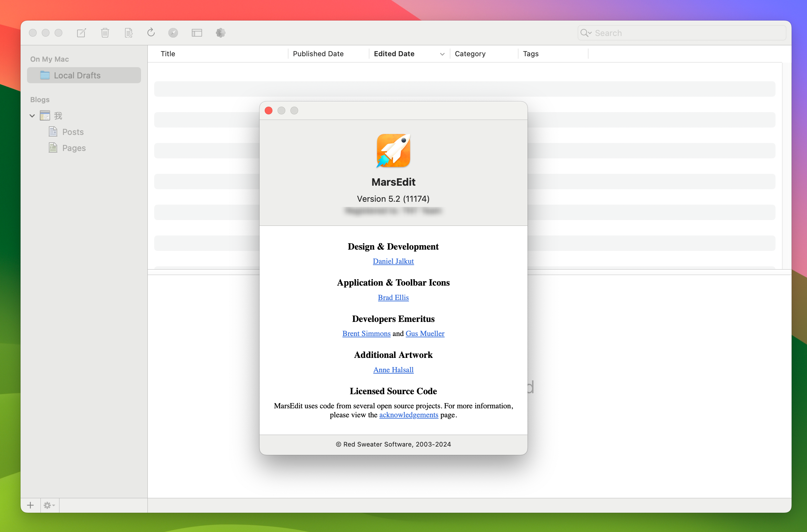Click the Category column header
This screenshot has width=807, height=532.
(482, 54)
